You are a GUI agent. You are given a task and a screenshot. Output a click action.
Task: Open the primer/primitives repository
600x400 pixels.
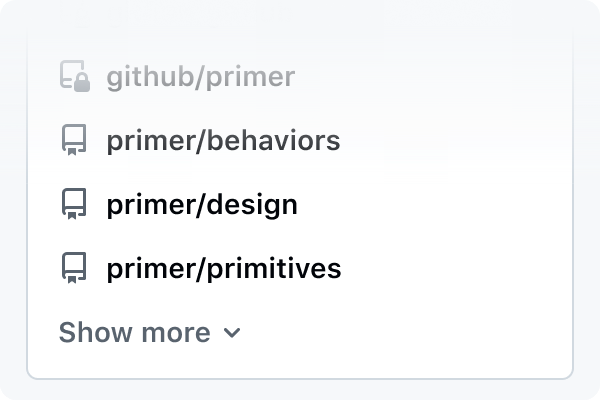pyautogui.click(x=224, y=269)
